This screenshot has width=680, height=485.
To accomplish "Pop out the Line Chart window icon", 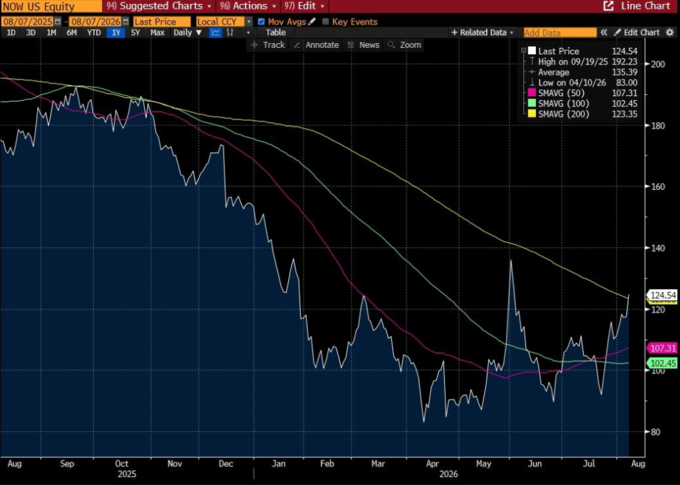I will pos(608,6).
